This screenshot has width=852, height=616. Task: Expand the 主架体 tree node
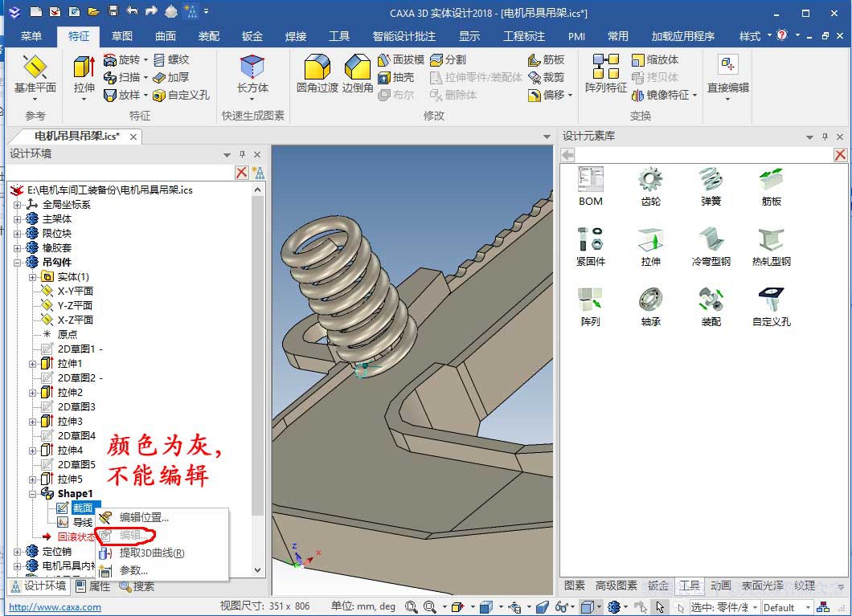click(x=18, y=219)
